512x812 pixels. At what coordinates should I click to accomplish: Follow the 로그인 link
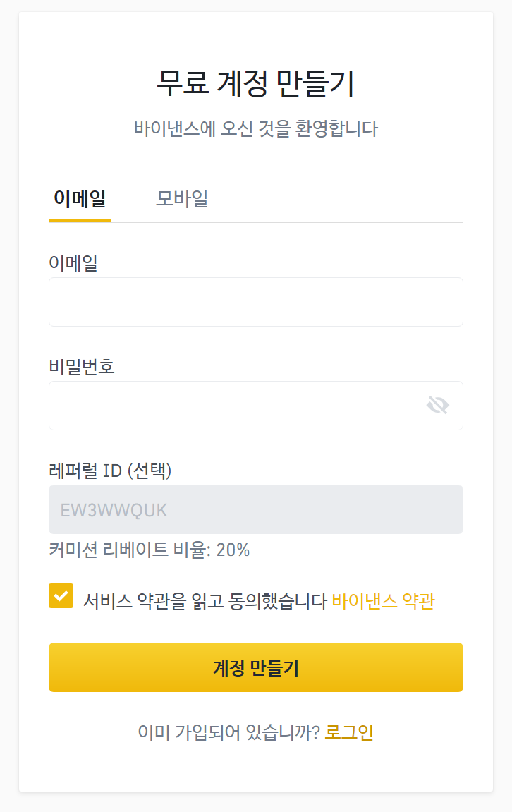tap(349, 732)
